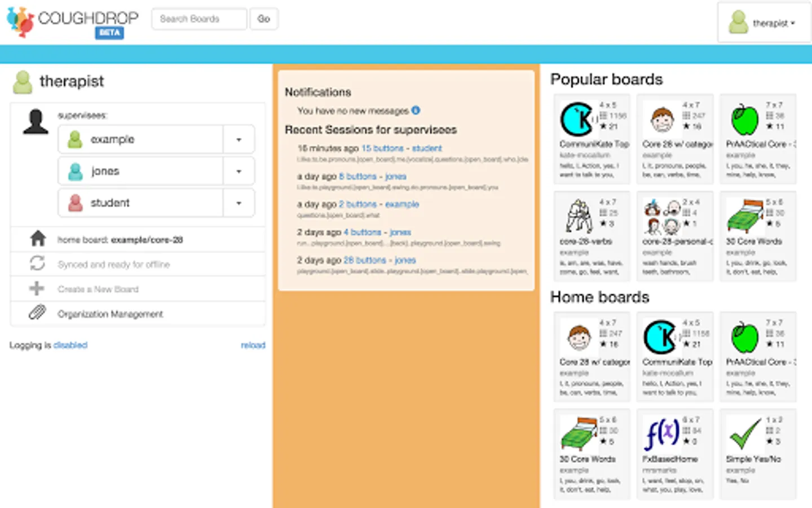Open Core 28 w/ categories in Popular boards
The image size is (812, 508).
pos(675,139)
